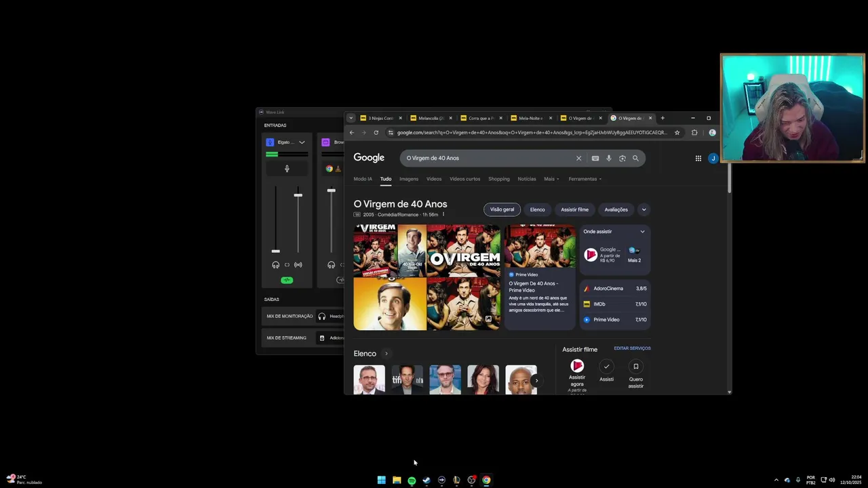Image resolution: width=868 pixels, height=488 pixels.
Task: Open Google account J avatar
Action: point(713,158)
